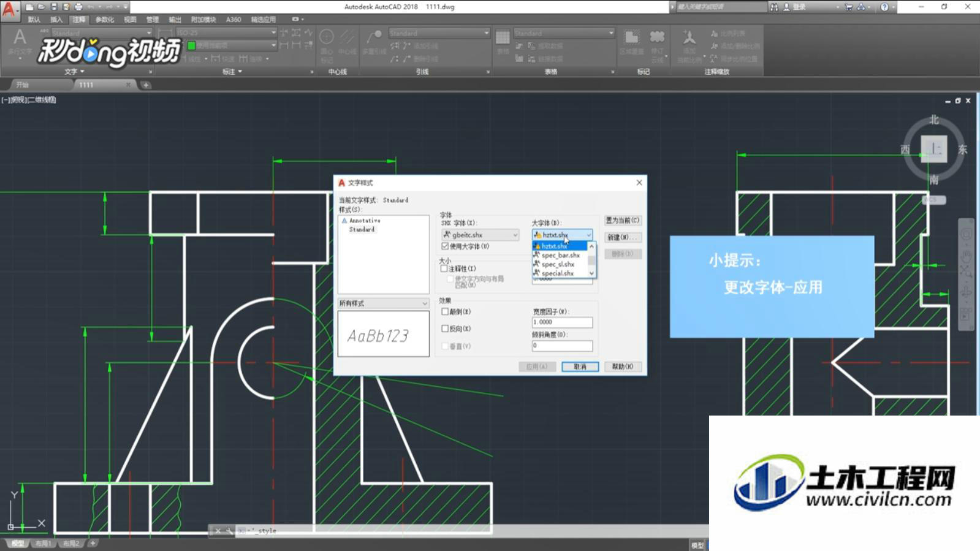Click the Save quick-access icon
980x551 pixels.
pos(54,7)
